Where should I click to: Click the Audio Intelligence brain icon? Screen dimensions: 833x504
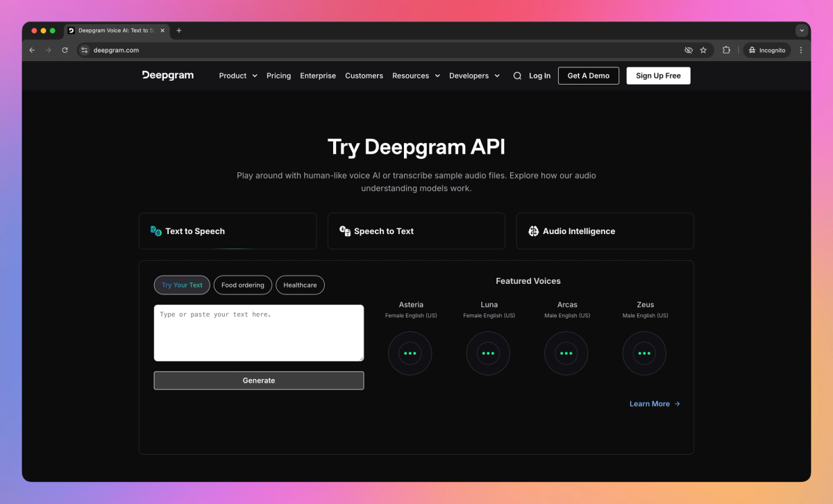point(533,231)
